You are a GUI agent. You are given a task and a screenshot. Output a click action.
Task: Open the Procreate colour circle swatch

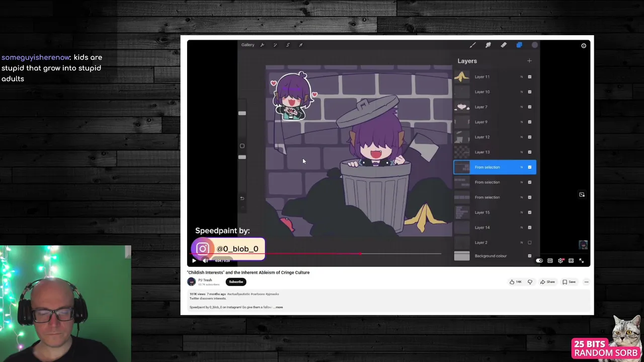click(535, 45)
